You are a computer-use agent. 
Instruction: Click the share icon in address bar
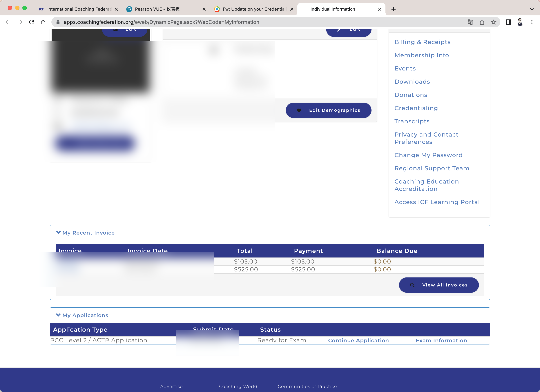click(x=482, y=22)
